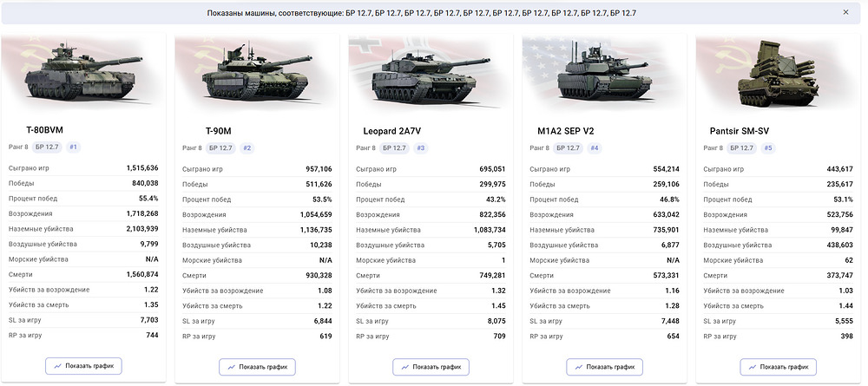Click the #4 badge on M1A2 SEP V2
The height and width of the screenshot is (386, 868).
point(595,148)
